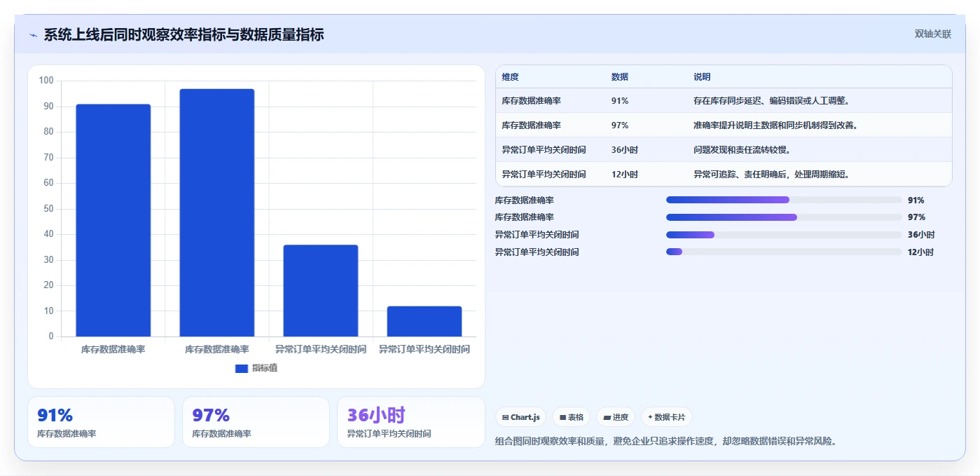Click the note 准确率提升说明主数据和同步机制得到改善。
Image resolution: width=980 pixels, height=476 pixels.
tap(776, 125)
